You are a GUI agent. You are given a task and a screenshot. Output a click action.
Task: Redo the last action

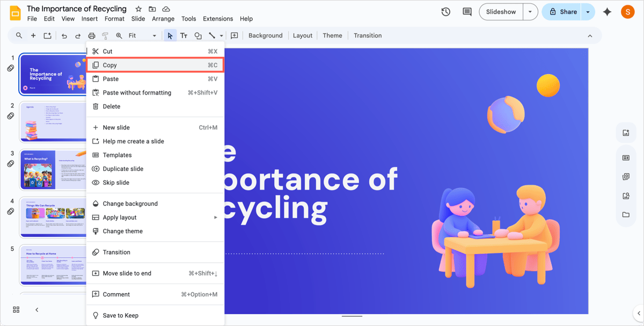pyautogui.click(x=78, y=35)
